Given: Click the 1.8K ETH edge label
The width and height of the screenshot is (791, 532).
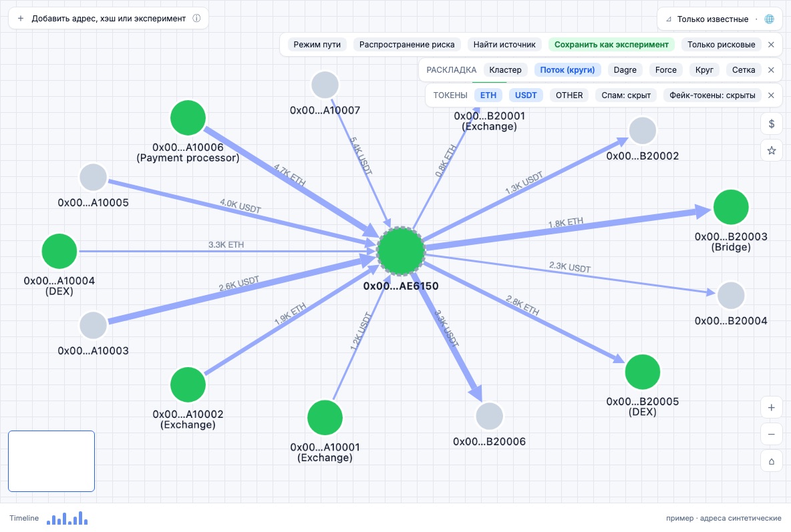Looking at the screenshot, I should 565,222.
